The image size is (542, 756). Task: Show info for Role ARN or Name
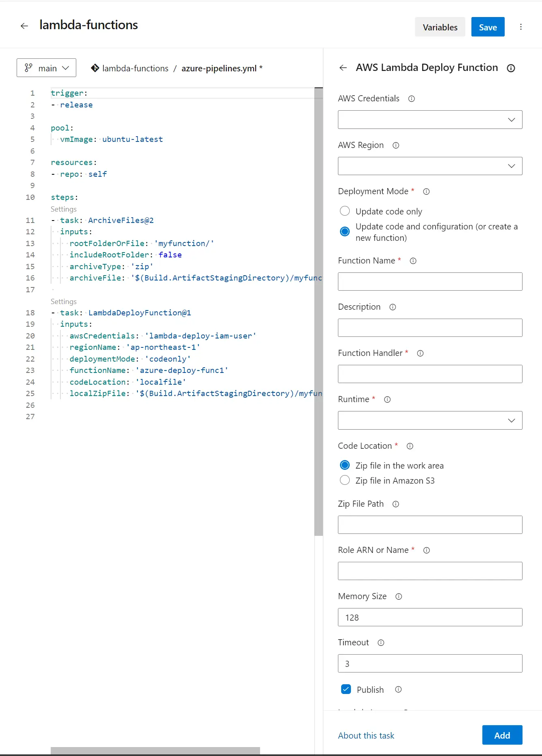(426, 550)
